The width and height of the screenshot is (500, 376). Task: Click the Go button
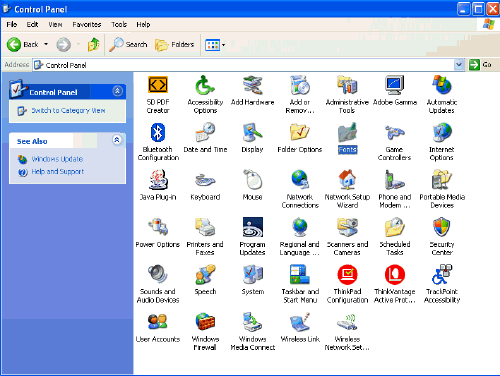click(480, 64)
